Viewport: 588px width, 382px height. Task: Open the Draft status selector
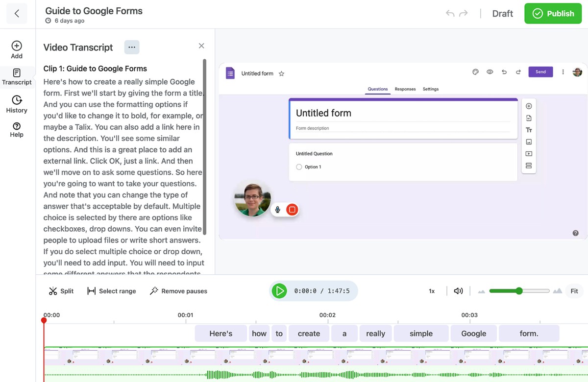coord(502,14)
